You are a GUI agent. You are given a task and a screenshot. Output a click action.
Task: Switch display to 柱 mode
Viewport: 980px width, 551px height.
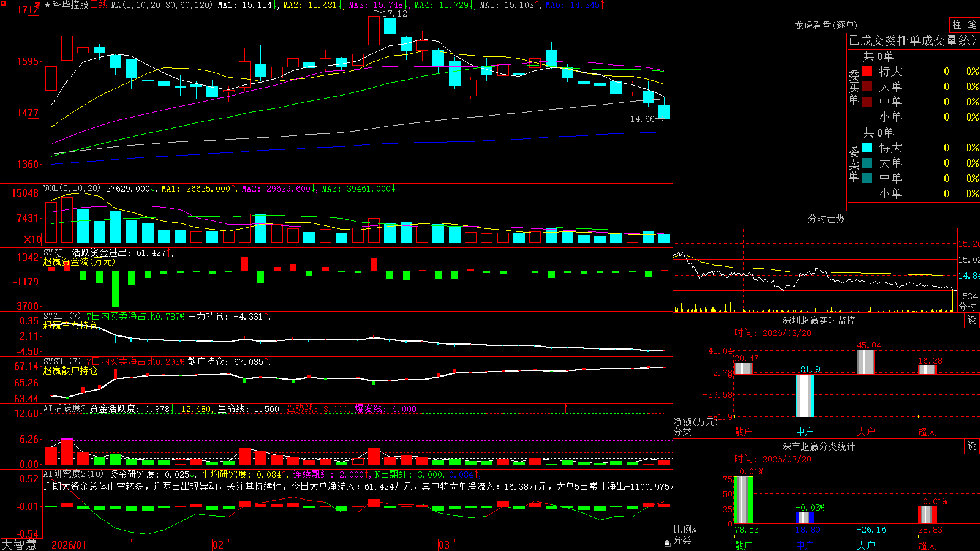(957, 24)
